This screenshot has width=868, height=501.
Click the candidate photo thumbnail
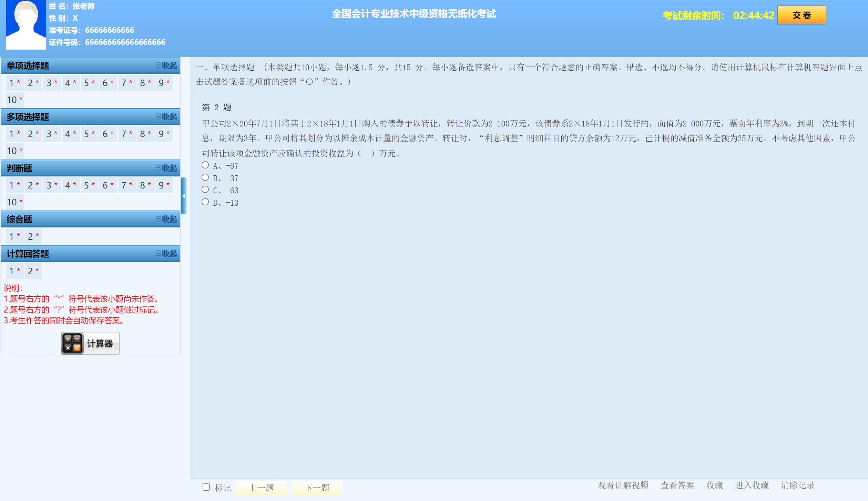pos(25,24)
